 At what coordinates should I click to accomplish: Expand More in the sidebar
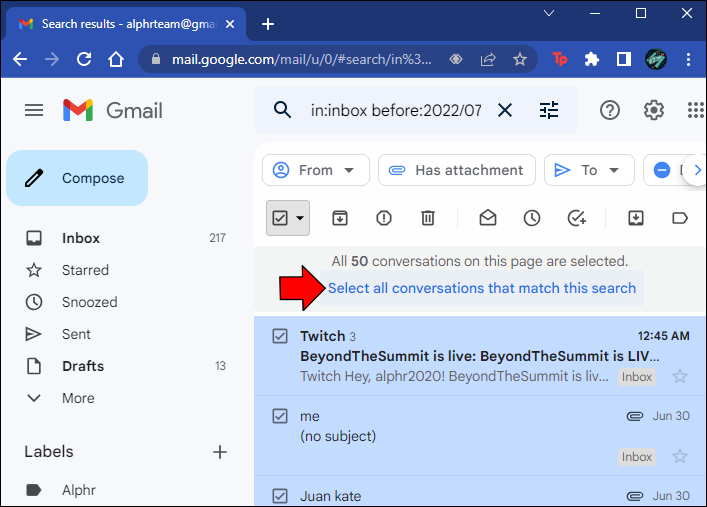[78, 398]
